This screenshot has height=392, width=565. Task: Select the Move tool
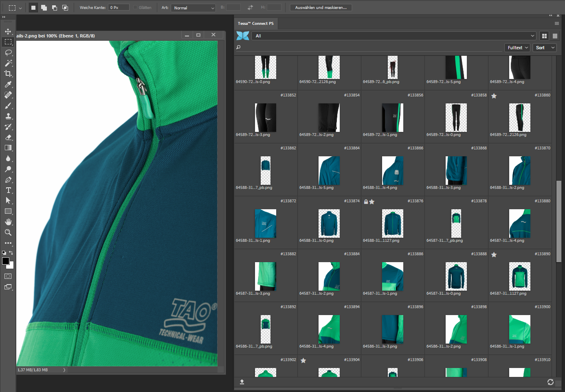tap(8, 31)
